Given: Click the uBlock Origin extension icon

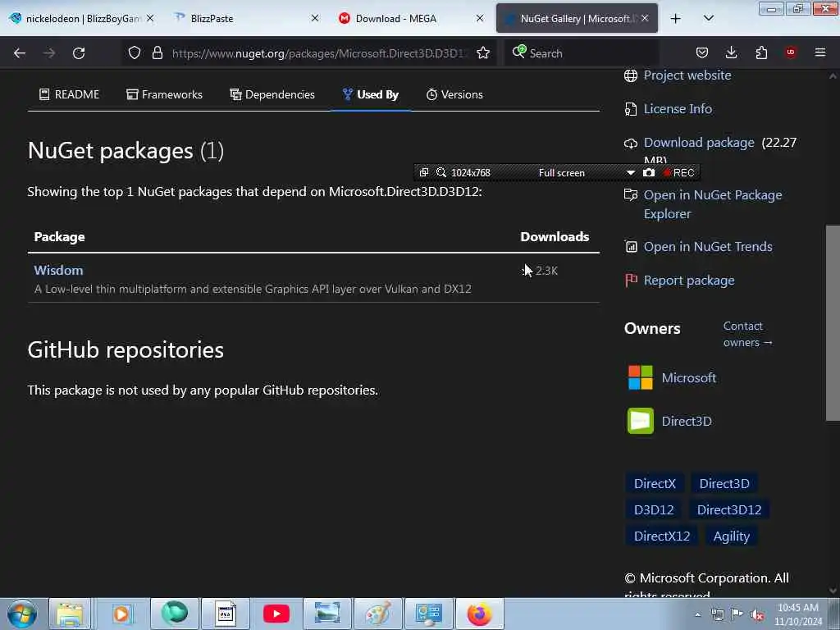Looking at the screenshot, I should coord(791,52).
